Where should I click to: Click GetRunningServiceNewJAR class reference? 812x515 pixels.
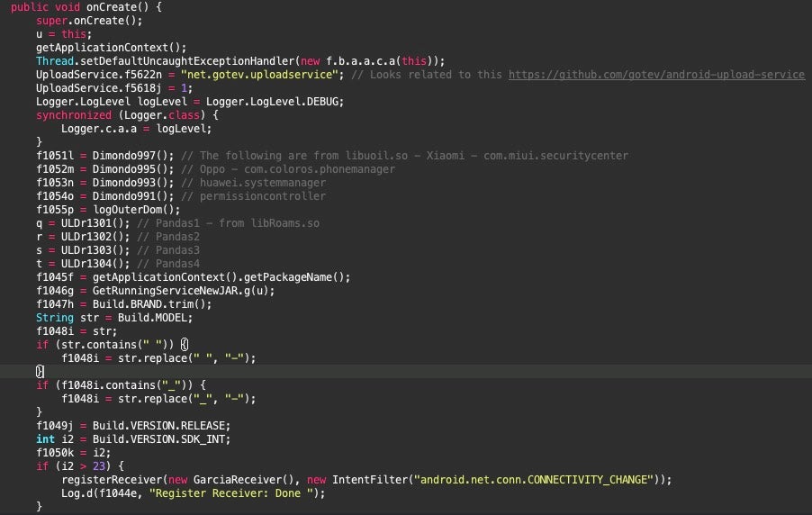point(172,290)
